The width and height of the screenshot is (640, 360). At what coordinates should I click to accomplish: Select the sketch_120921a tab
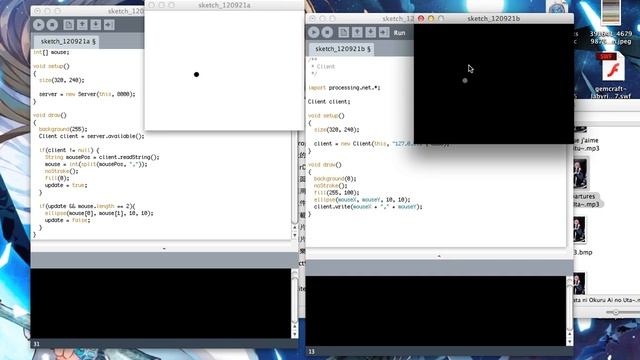point(67,41)
